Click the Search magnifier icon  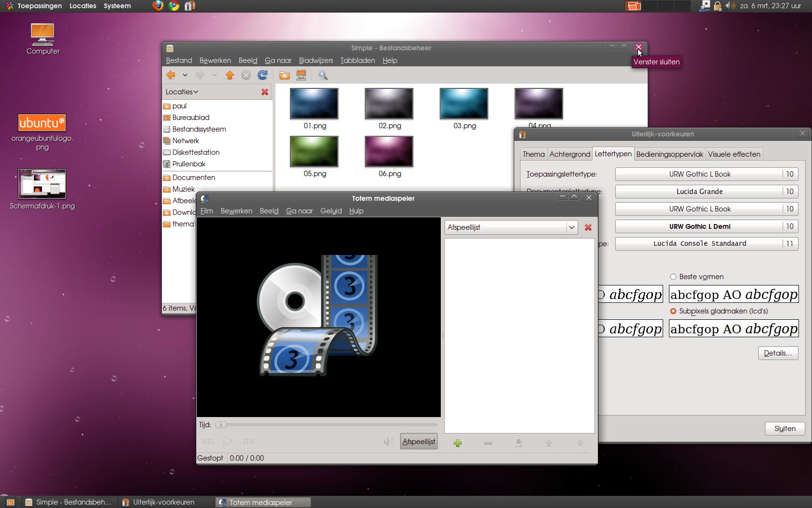click(323, 75)
